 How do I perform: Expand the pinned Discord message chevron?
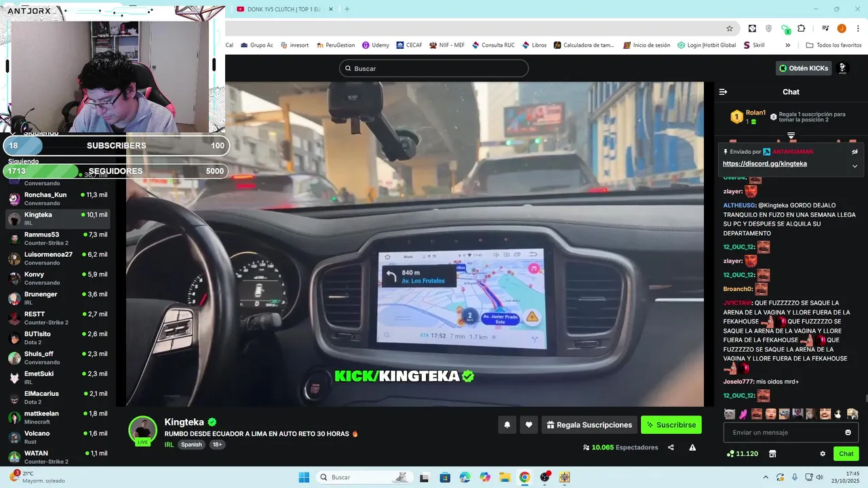point(854,166)
